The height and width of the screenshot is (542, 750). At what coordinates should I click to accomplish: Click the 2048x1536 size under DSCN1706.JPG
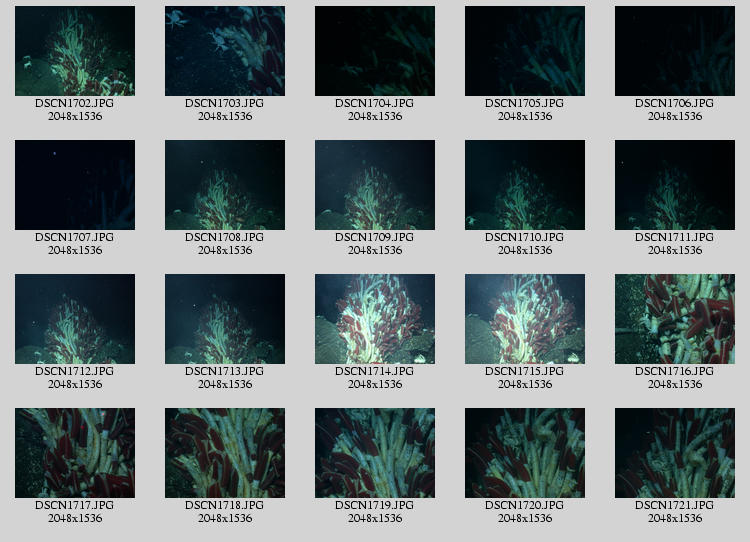click(x=675, y=116)
